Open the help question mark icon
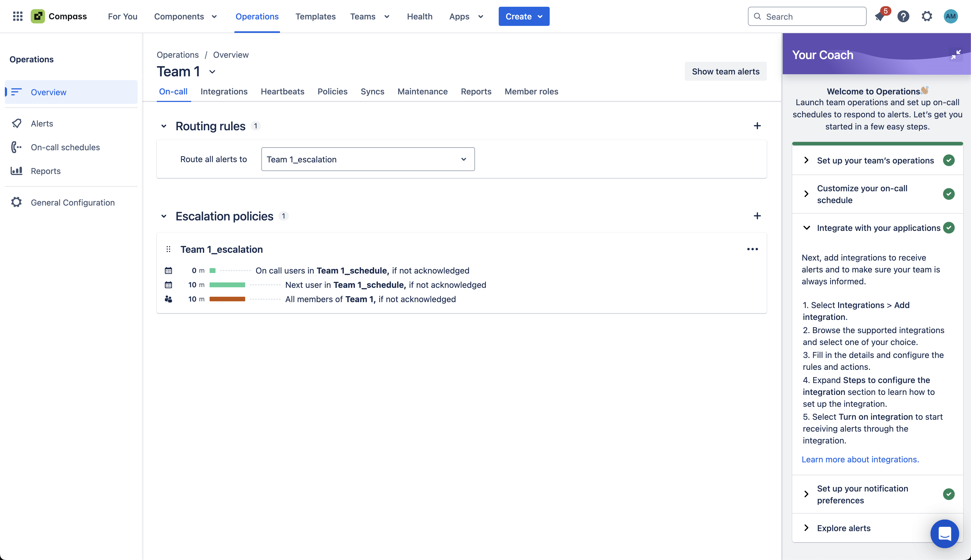971x560 pixels. pos(903,16)
